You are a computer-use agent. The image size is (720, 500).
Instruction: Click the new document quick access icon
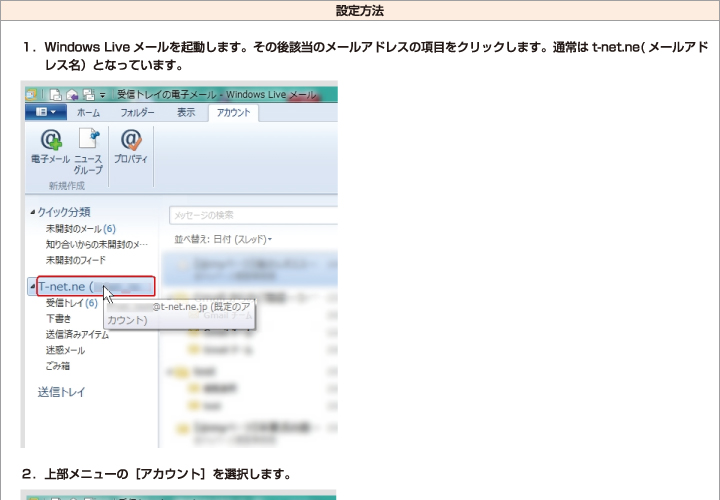click(56, 95)
